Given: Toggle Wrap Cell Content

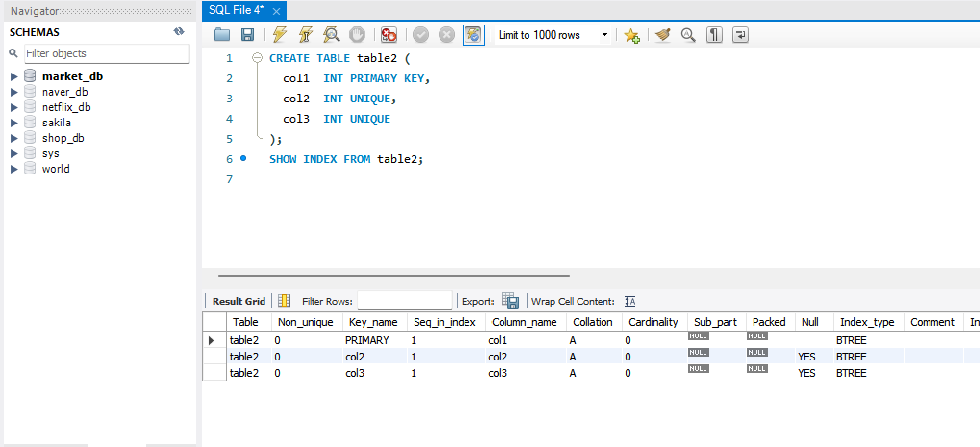Looking at the screenshot, I should point(630,301).
